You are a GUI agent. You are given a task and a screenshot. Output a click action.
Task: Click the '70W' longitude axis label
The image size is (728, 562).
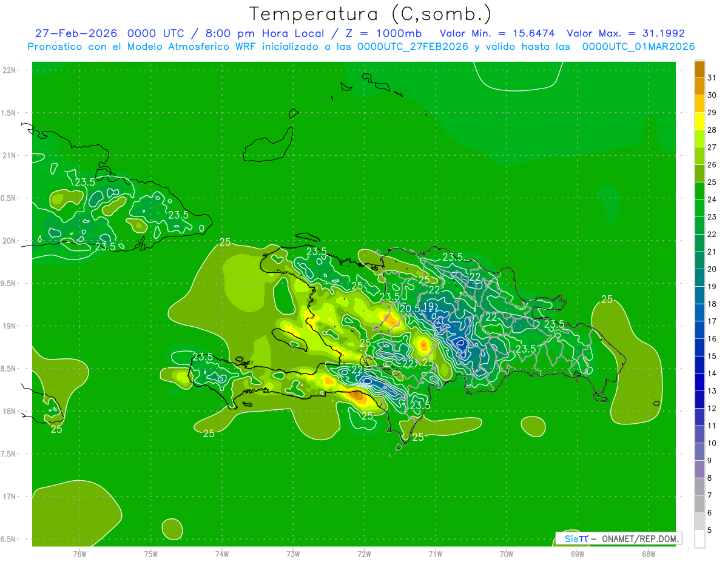click(x=507, y=554)
